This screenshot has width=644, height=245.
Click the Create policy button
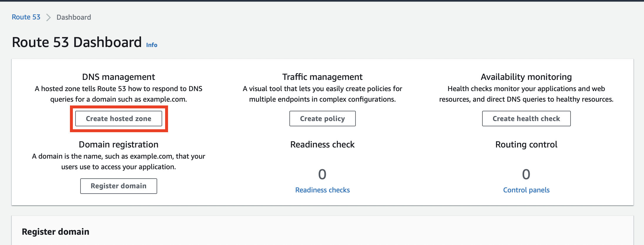(323, 119)
